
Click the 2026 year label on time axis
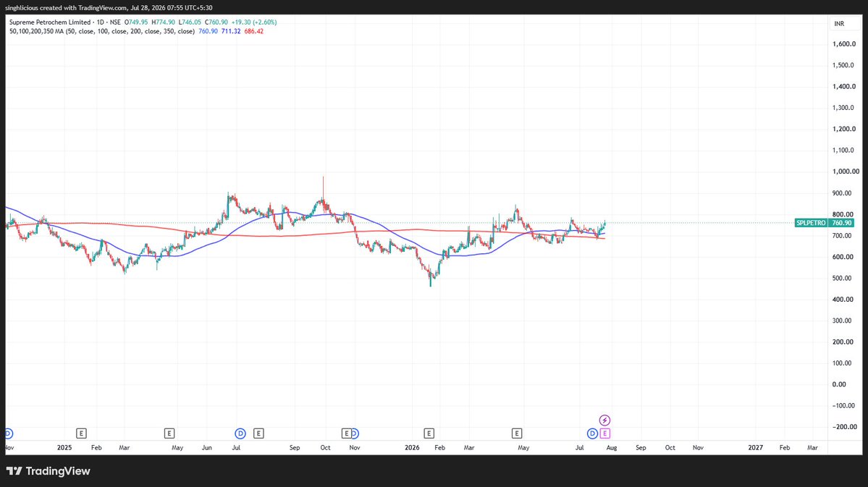click(x=413, y=448)
